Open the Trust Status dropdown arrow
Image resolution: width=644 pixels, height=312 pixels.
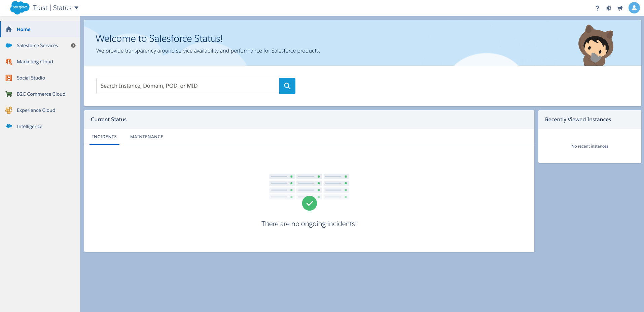click(76, 8)
